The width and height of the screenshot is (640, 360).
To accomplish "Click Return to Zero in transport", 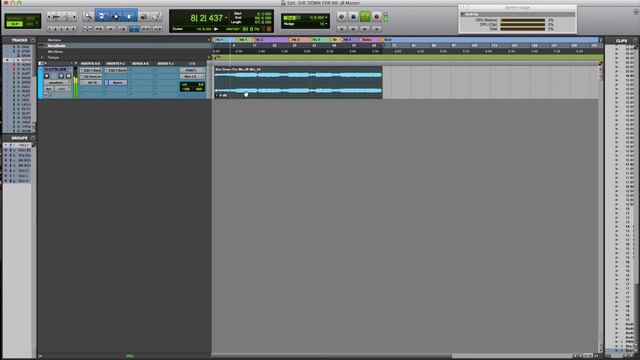I will [x=342, y=29].
